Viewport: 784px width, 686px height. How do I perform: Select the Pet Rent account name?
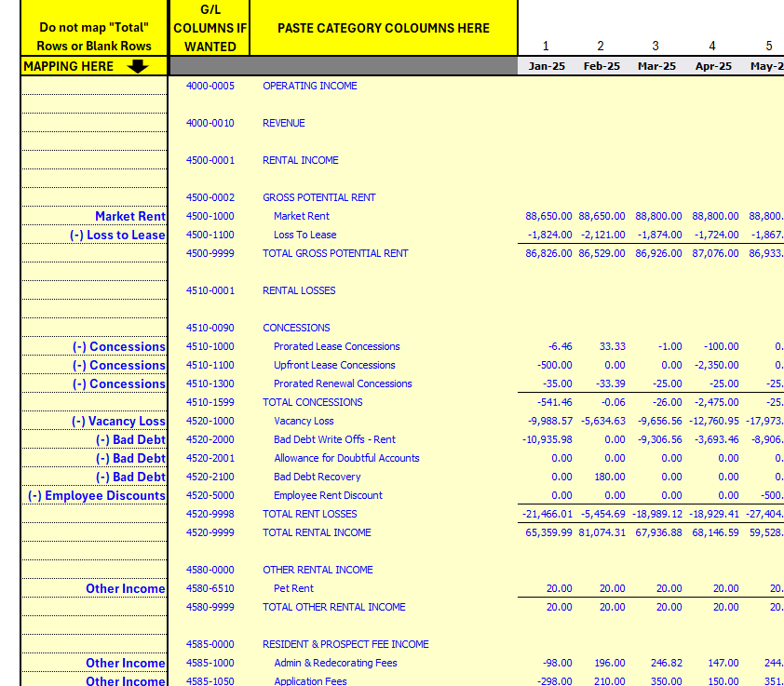point(294,588)
